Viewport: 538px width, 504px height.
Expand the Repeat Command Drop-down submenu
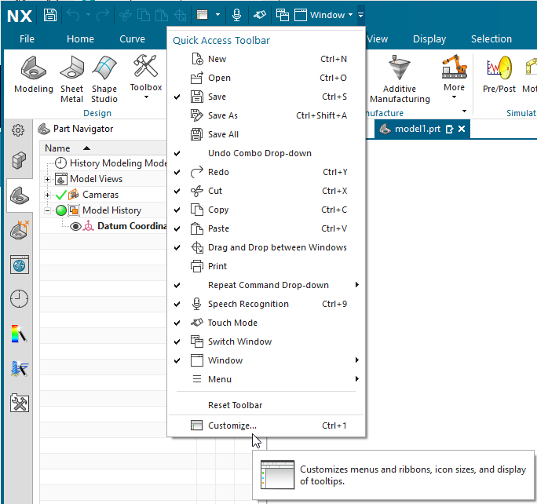(266, 285)
